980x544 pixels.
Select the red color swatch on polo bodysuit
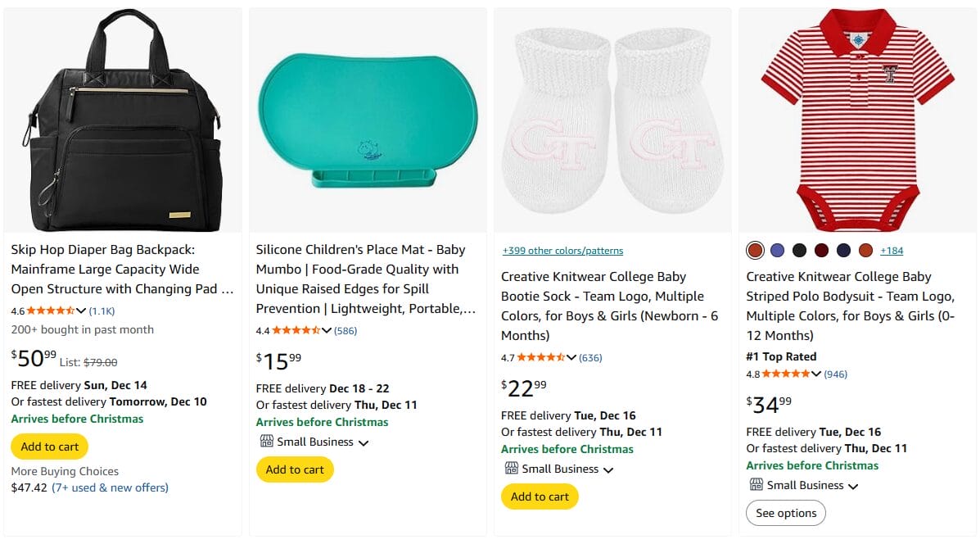coord(756,249)
